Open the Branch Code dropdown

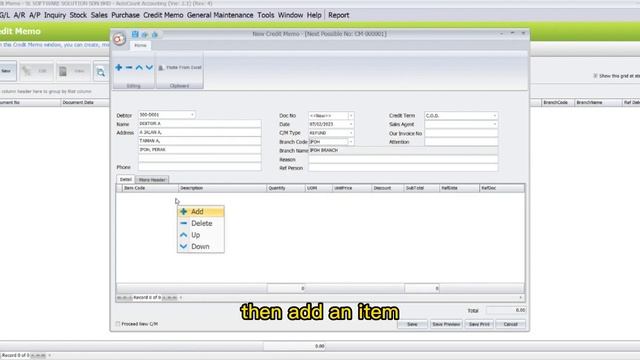tap(351, 142)
